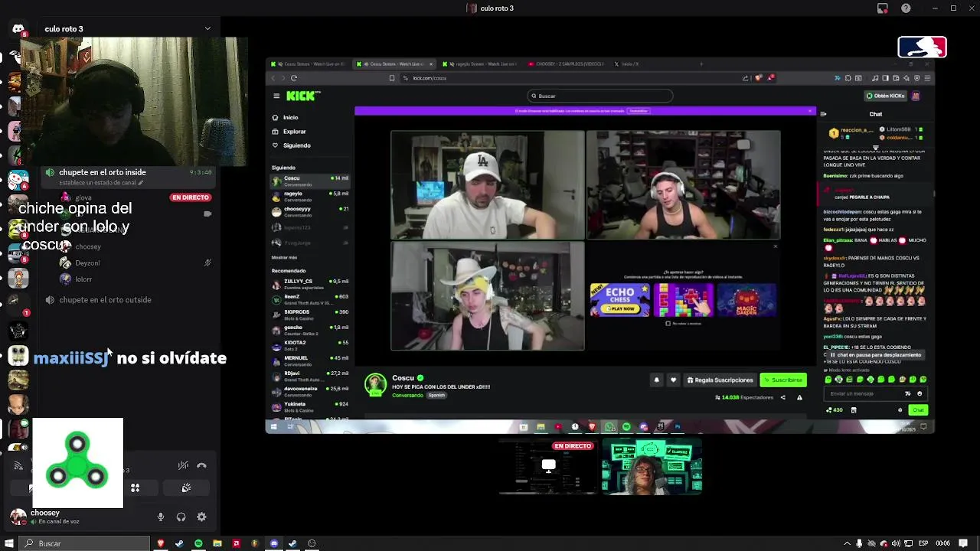Open Spotify from the Windows taskbar

198,543
